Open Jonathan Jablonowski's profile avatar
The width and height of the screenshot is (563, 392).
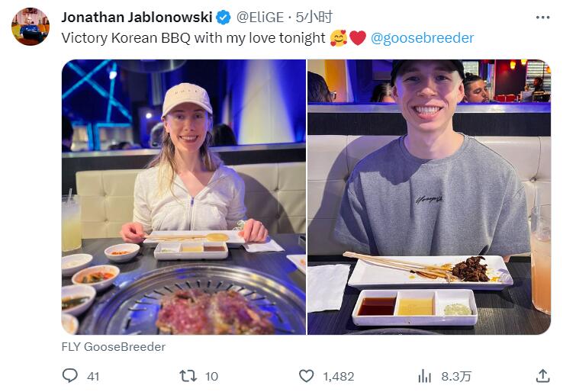31,27
